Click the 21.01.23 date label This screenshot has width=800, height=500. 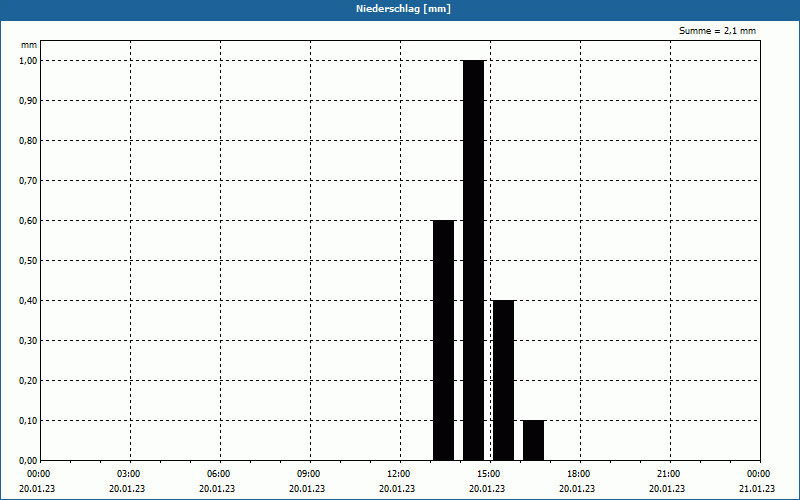tap(757, 489)
